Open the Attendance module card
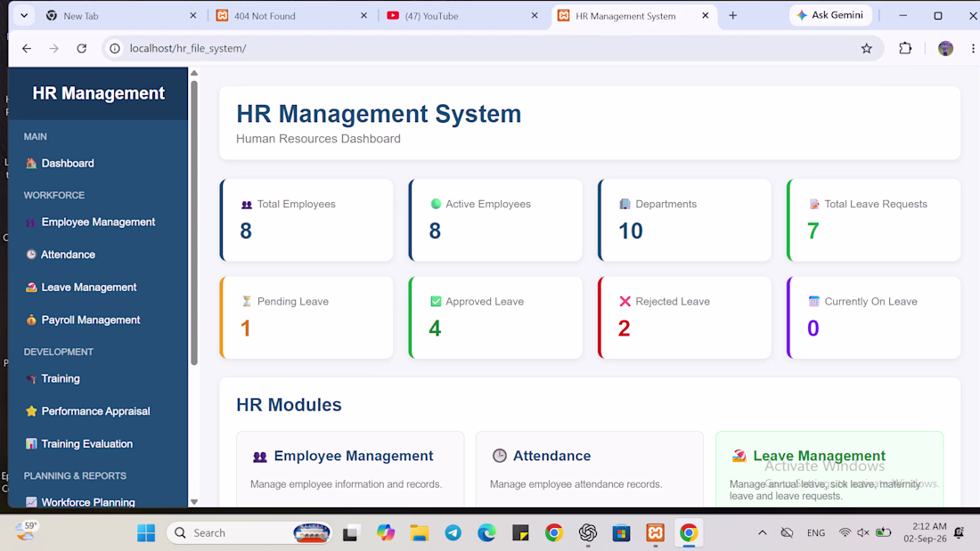 click(590, 468)
